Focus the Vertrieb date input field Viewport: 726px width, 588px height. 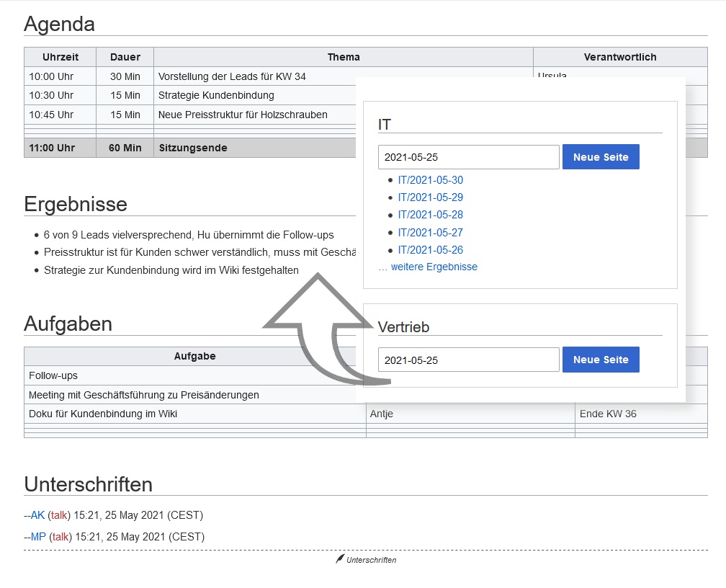[x=469, y=360]
